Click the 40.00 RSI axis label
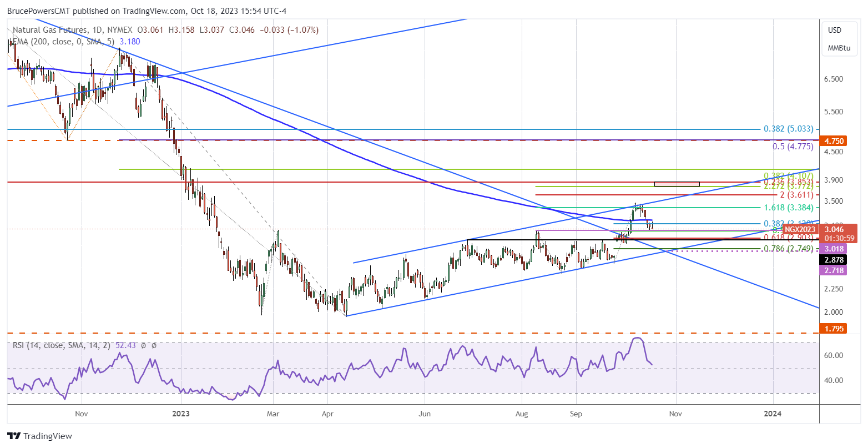 pyautogui.click(x=834, y=380)
